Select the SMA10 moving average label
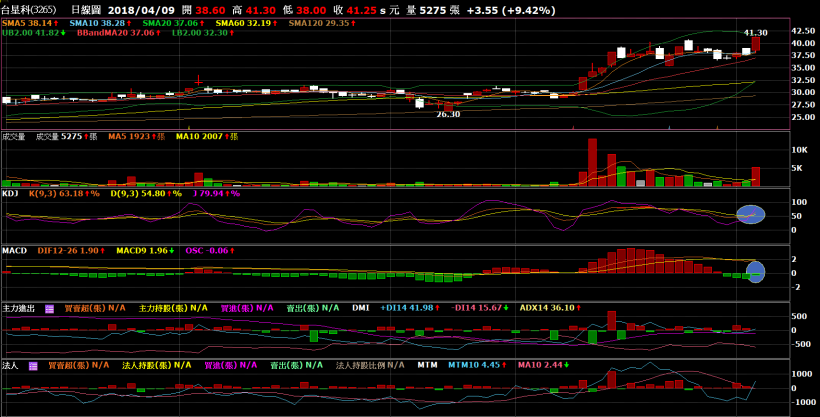Image resolution: width=820 pixels, height=417 pixels. click(98, 22)
